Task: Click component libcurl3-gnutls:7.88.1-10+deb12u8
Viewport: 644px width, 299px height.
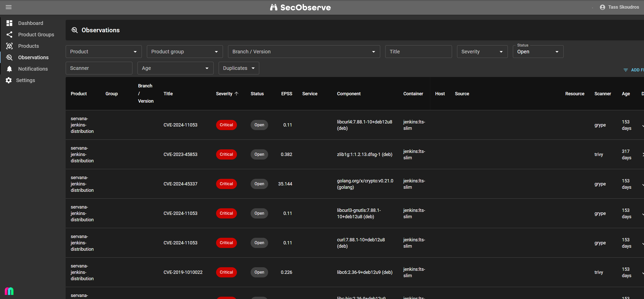Action: [x=359, y=213]
